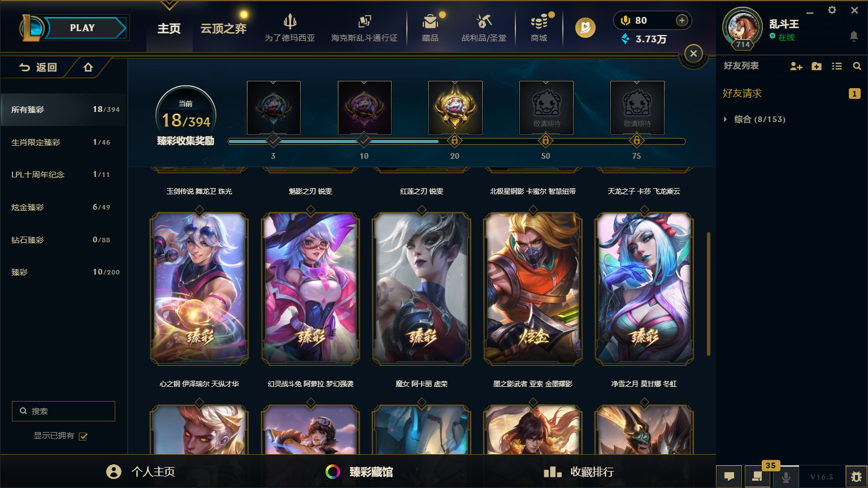Click the add friend icon

tap(796, 66)
